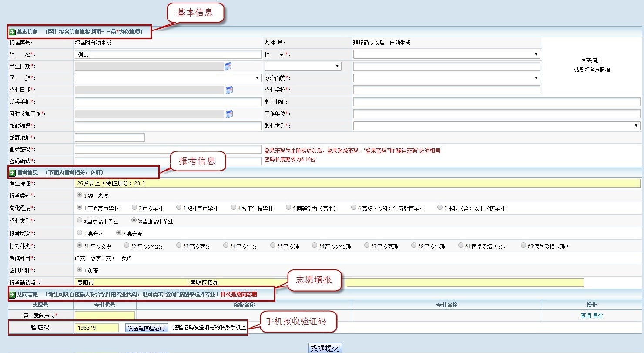Viewport: 644px width, 353px height.
Task: Click the 数据提交 button
Action: click(x=324, y=347)
